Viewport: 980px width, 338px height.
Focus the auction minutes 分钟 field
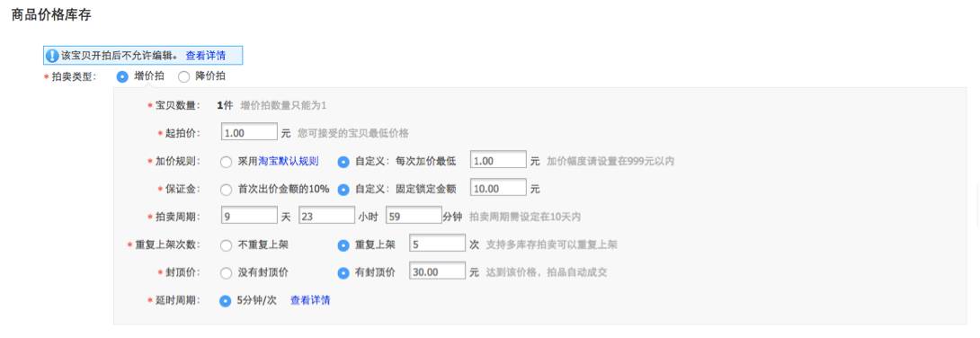(x=414, y=216)
